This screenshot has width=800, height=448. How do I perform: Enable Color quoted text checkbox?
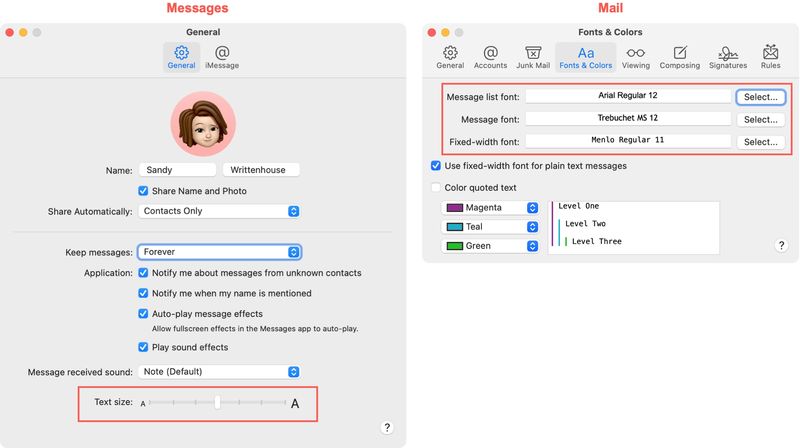point(436,188)
